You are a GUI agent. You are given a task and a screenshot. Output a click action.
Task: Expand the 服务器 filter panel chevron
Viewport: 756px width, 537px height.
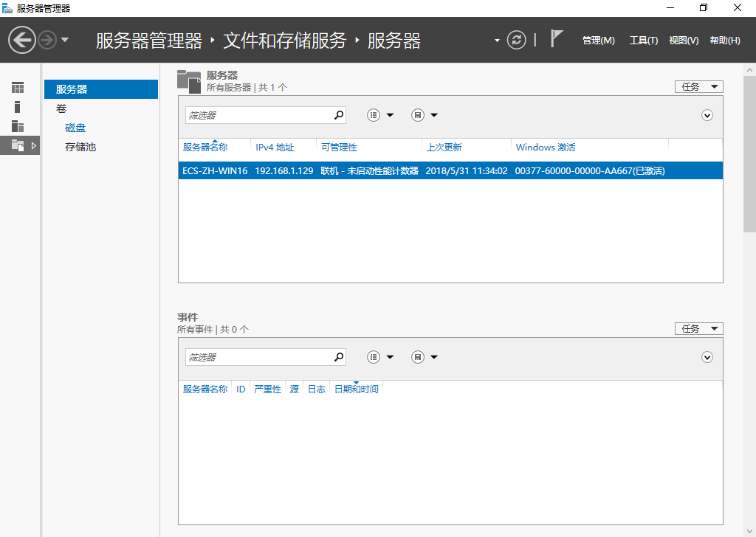pyautogui.click(x=707, y=115)
